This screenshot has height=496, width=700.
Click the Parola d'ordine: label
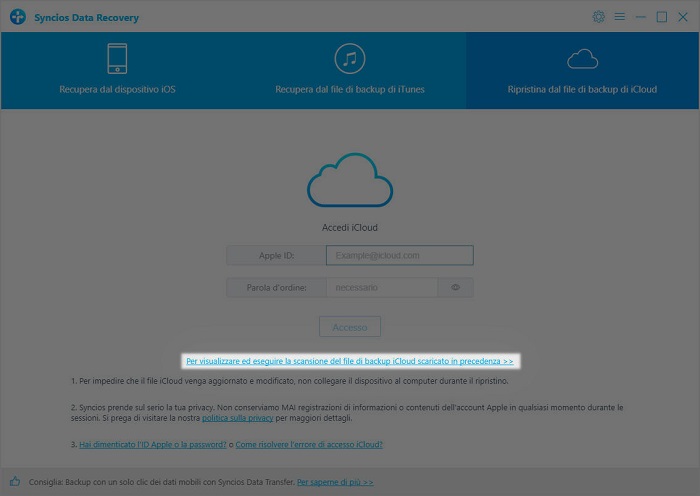[276, 288]
